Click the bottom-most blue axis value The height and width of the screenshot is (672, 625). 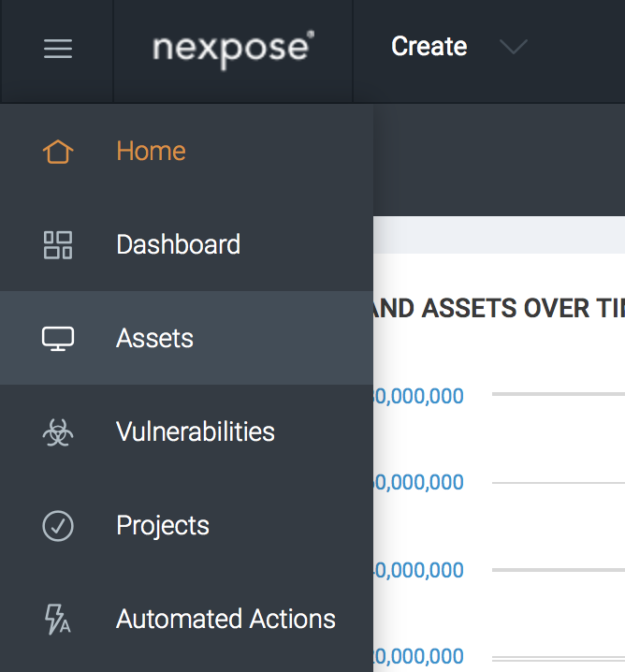coord(418,656)
